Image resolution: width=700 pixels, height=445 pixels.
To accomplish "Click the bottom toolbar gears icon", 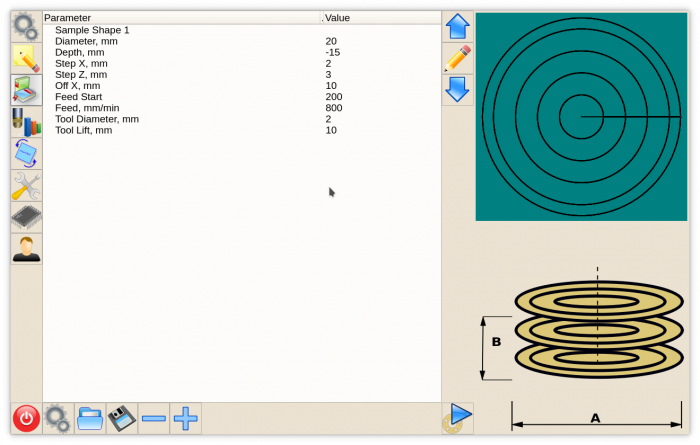I will click(58, 418).
